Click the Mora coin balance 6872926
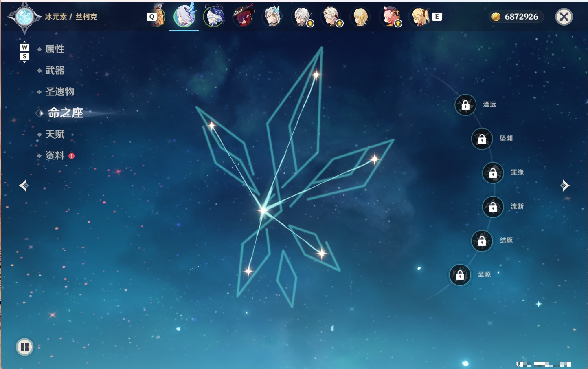588x369 pixels. (517, 17)
